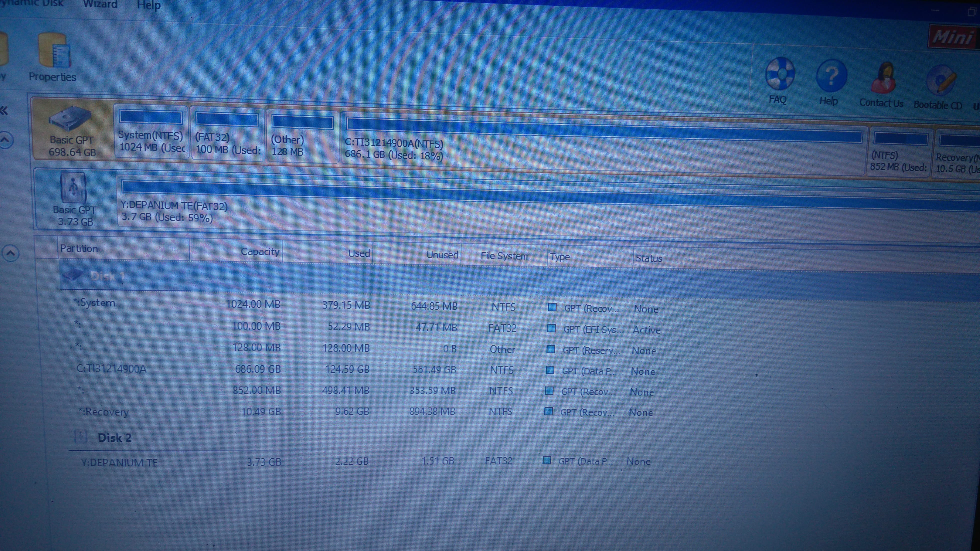Select the (Other) 128 MB partition block
Screen dimensions: 980x551
pyautogui.click(x=302, y=137)
